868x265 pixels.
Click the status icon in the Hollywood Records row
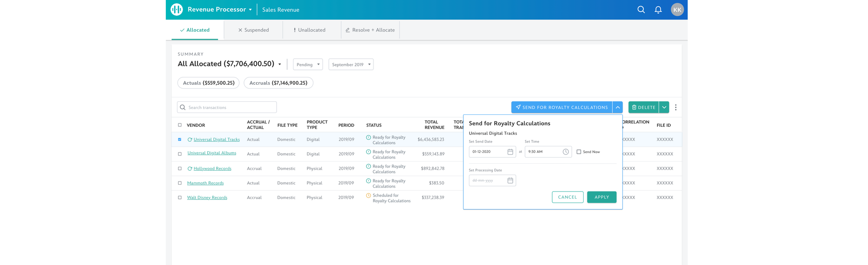(x=369, y=166)
